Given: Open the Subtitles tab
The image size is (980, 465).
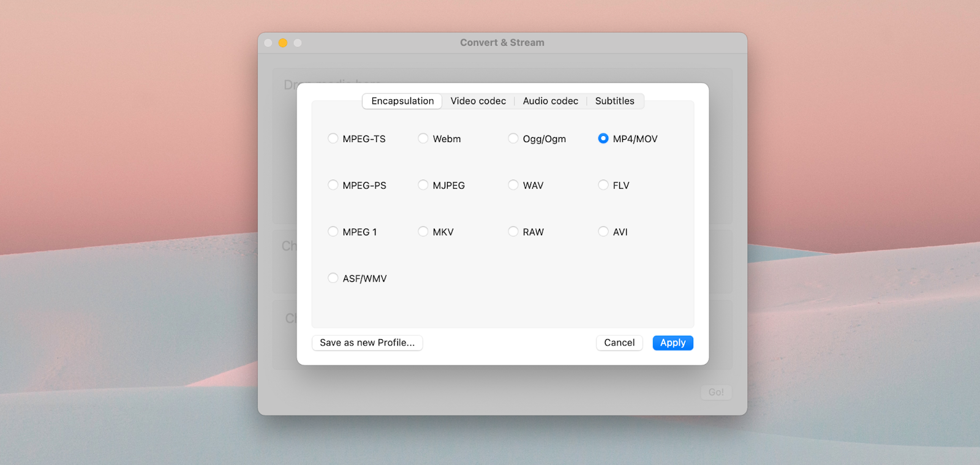Looking at the screenshot, I should pos(615,101).
